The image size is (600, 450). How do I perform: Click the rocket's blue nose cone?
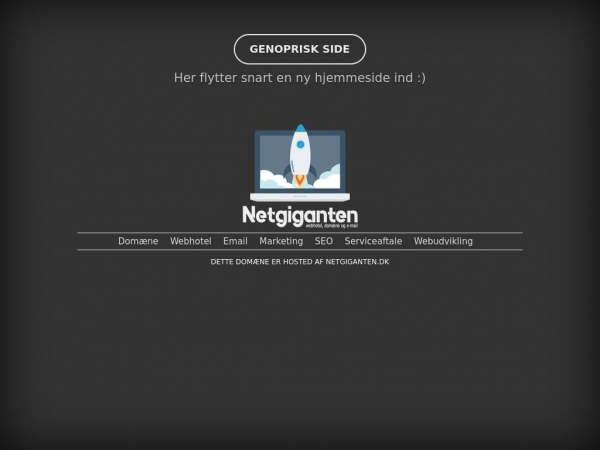pyautogui.click(x=300, y=130)
